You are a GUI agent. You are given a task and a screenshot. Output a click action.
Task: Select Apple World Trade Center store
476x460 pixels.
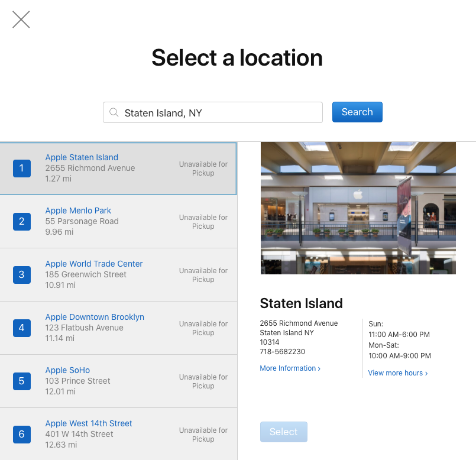(94, 264)
